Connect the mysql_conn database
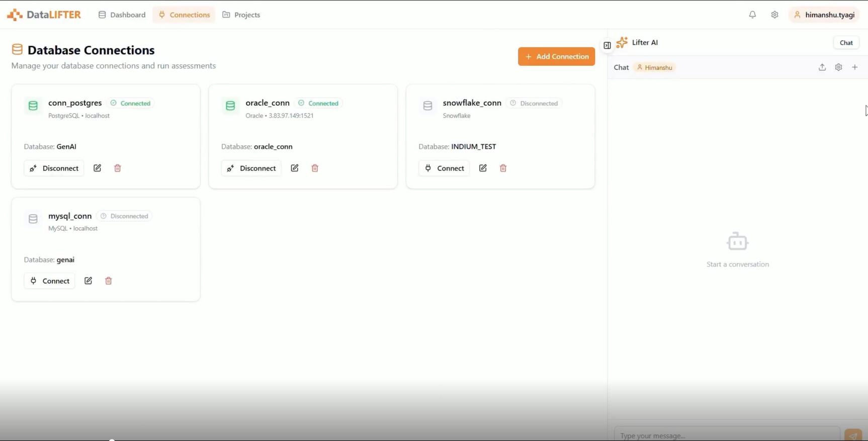 point(49,281)
